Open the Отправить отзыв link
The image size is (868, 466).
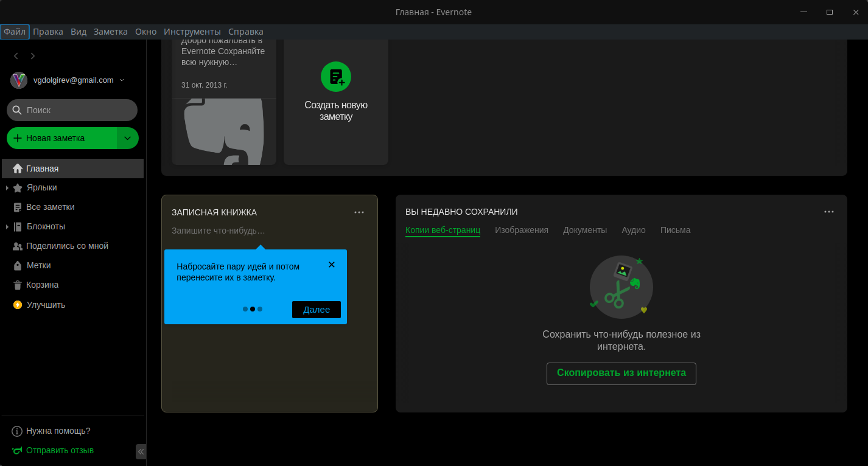60,451
